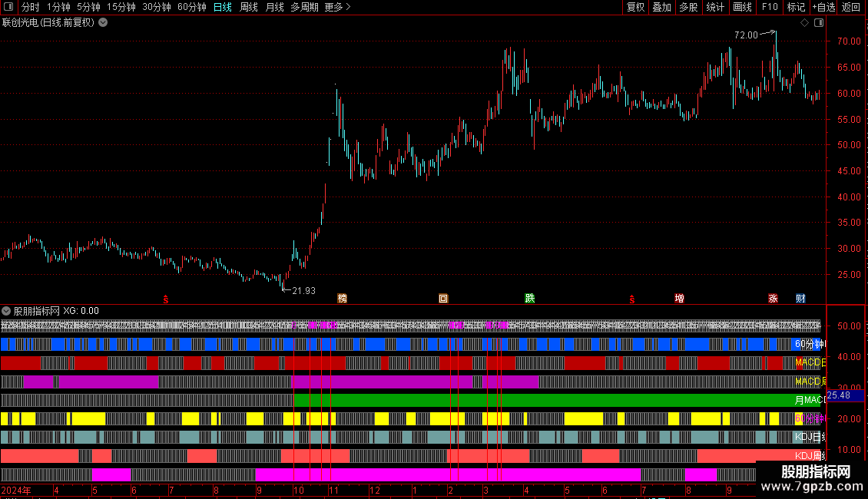Click the XG: 0.00 indicator value

[81, 311]
